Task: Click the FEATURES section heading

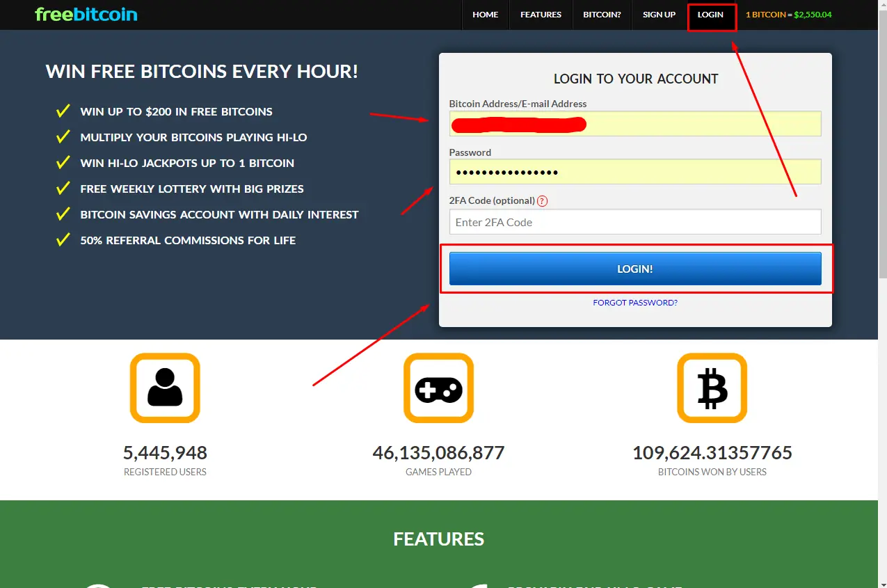Action: [438, 539]
